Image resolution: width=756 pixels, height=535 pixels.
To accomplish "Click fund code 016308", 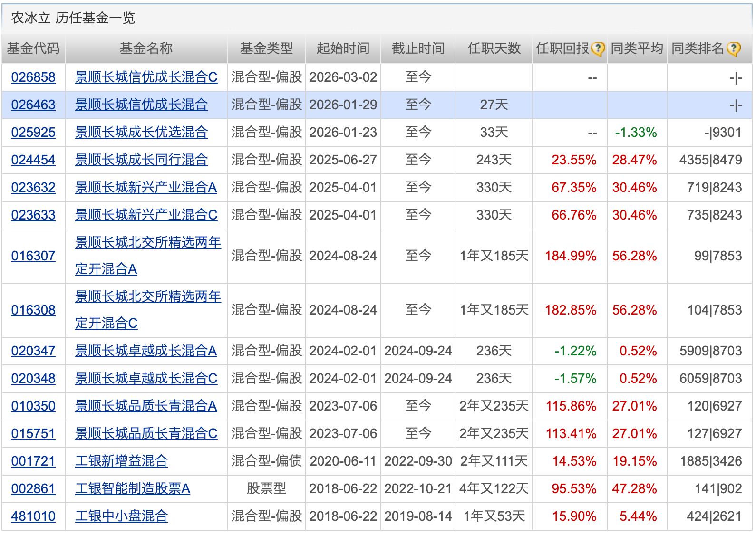I will [x=33, y=310].
